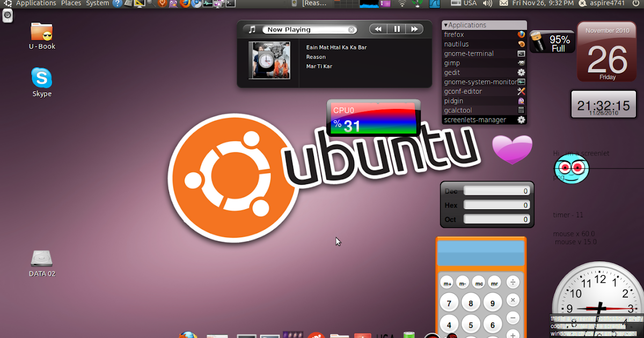The image size is (644, 338).
Task: Click the mc key on calculator screenlet
Action: [479, 283]
